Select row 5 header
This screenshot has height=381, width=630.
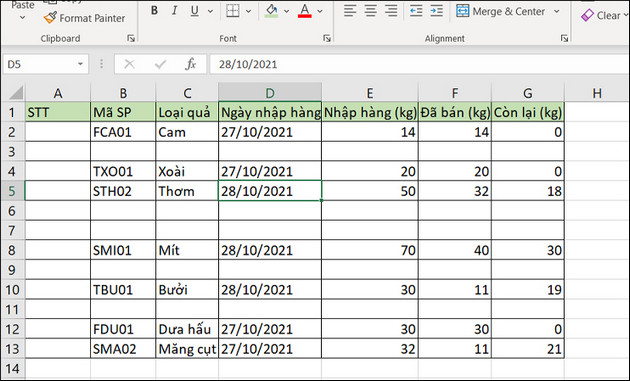12,191
